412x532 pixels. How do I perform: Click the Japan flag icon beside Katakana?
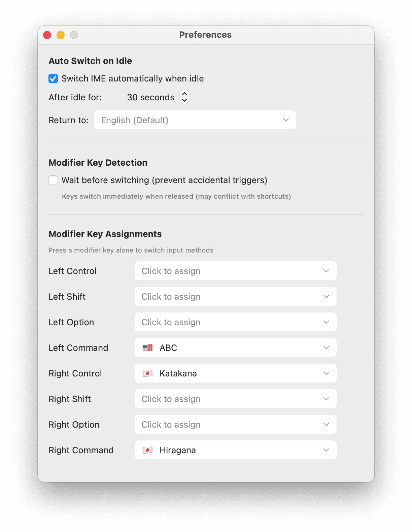click(147, 373)
